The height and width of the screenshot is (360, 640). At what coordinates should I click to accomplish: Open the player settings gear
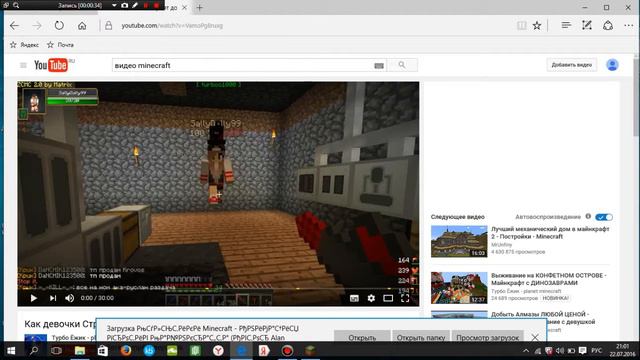coord(371,298)
